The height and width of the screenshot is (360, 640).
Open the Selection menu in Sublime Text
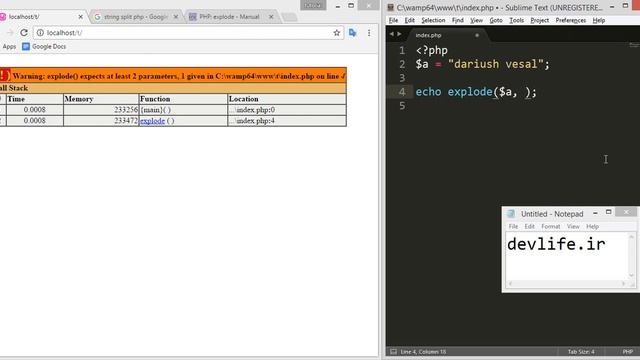[433, 20]
